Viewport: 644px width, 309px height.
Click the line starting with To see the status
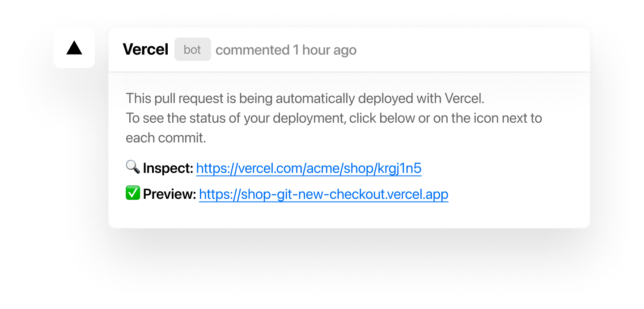[x=334, y=118]
